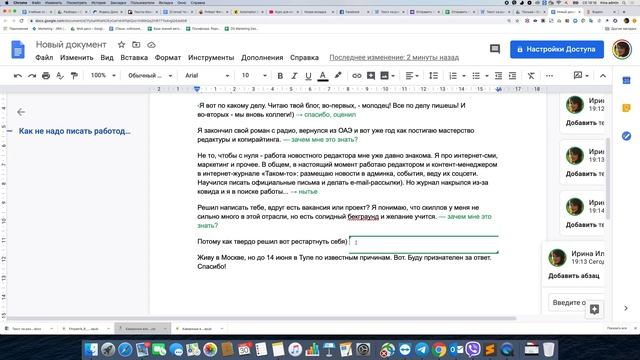640x360 pixels.
Task: Select the Paint format tool
Action: tap(74, 76)
